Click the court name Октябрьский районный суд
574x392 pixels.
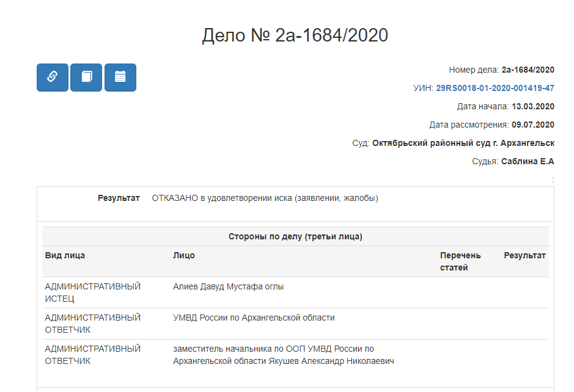(x=463, y=143)
